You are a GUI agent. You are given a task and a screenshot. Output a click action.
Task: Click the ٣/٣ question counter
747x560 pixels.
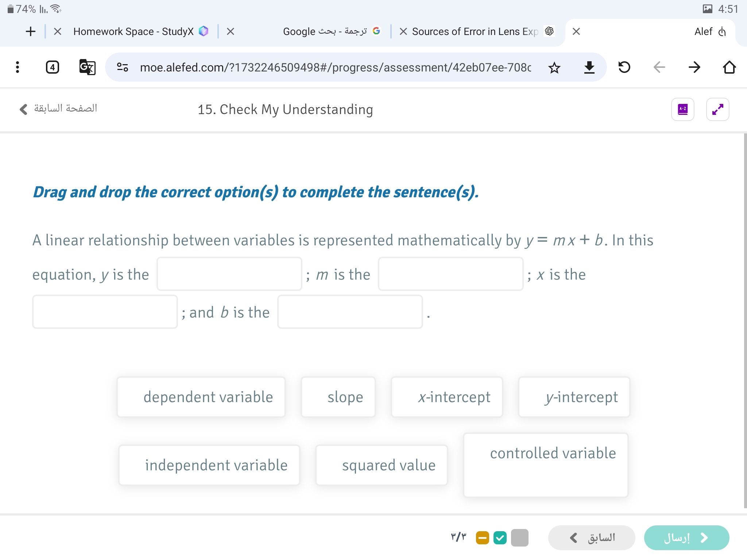coord(458,537)
